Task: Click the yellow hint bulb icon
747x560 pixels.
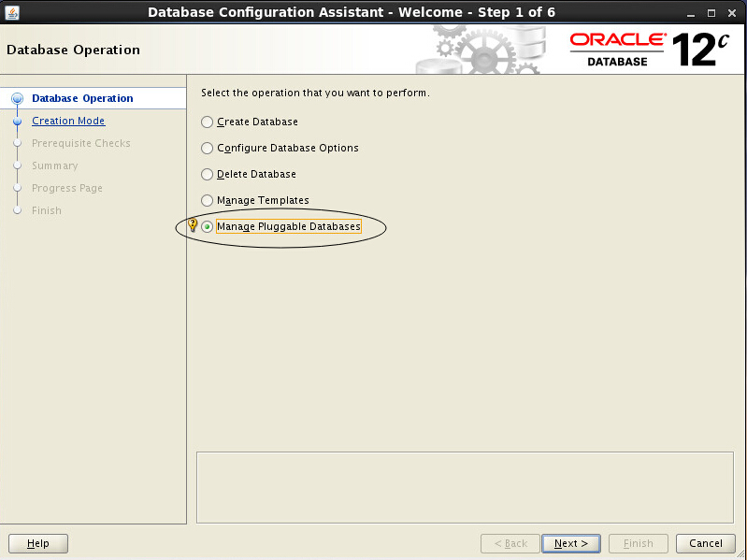Action: 193,224
